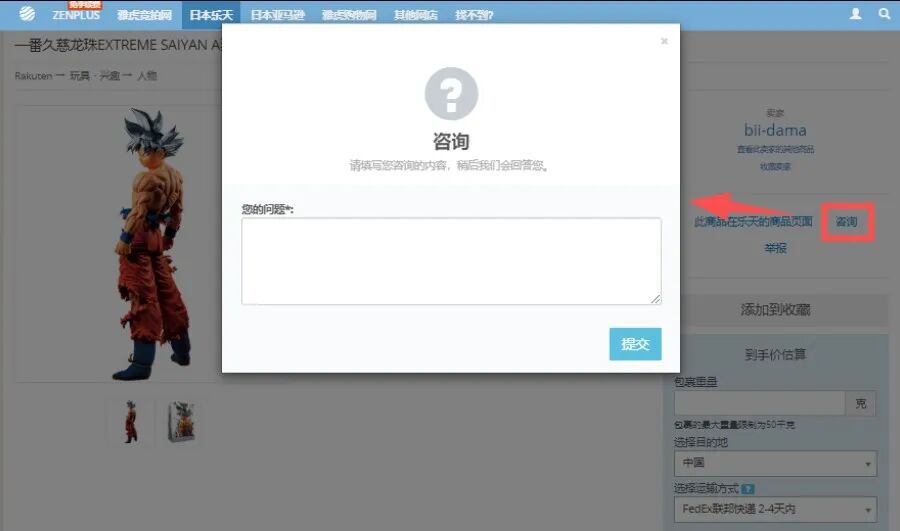900x531 pixels.
Task: Open the 雅虎购物网 tab
Action: click(x=349, y=15)
